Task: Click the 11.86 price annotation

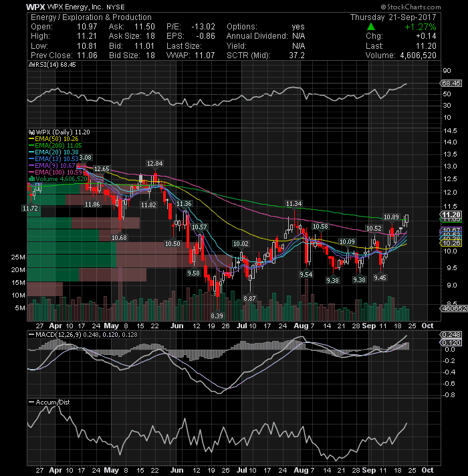Action: pos(92,205)
